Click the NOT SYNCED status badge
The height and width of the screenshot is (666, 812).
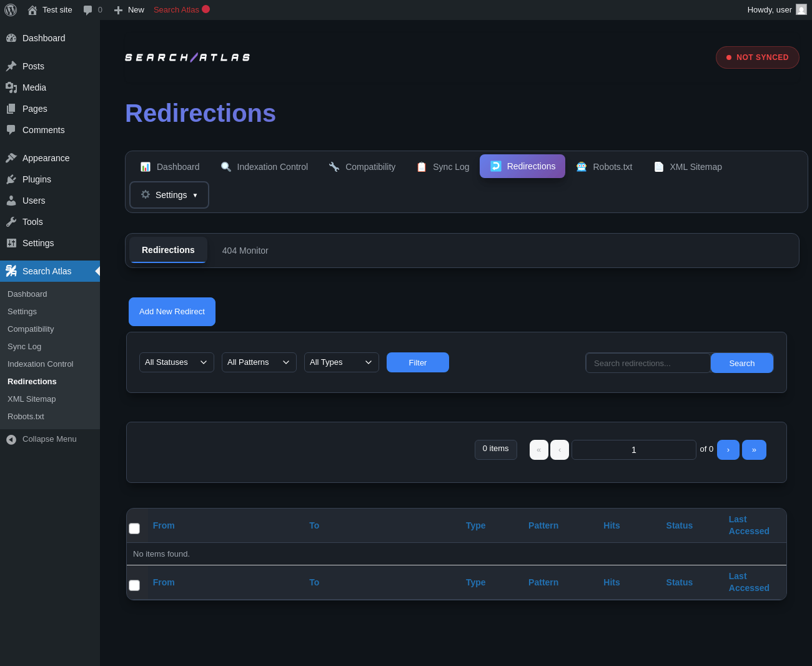[758, 57]
